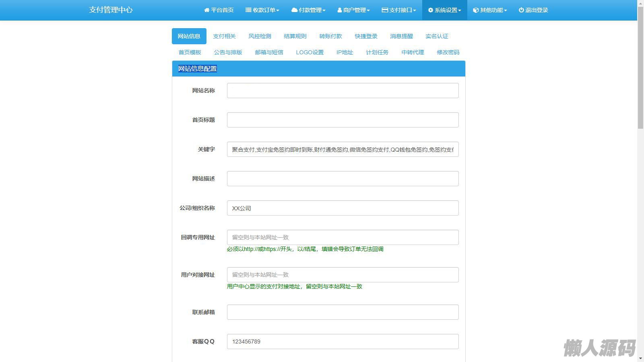Viewport: 644px width, 362px height.
Task: Click the cube icon beside 其他功能
Action: point(476,10)
